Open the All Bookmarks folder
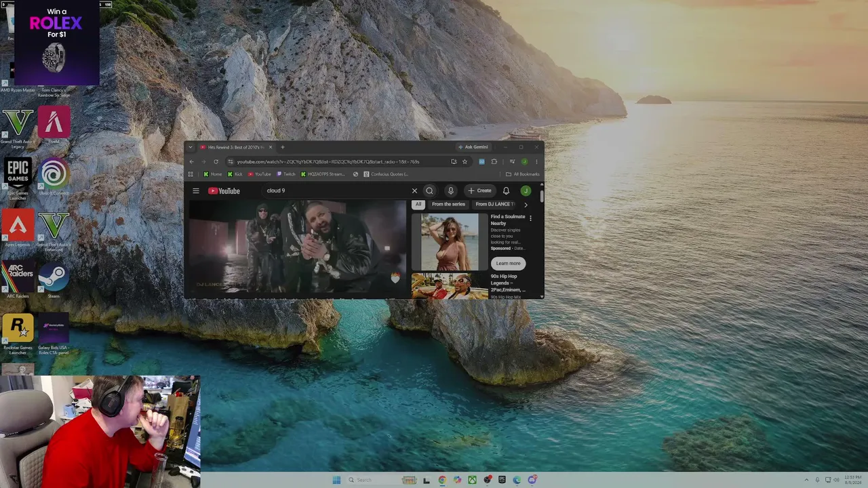Screen dimensions: 868x488 (x=523, y=174)
